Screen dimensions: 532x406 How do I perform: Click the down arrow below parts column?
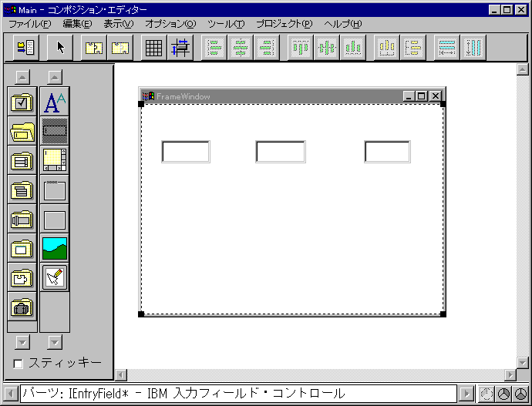(55, 342)
